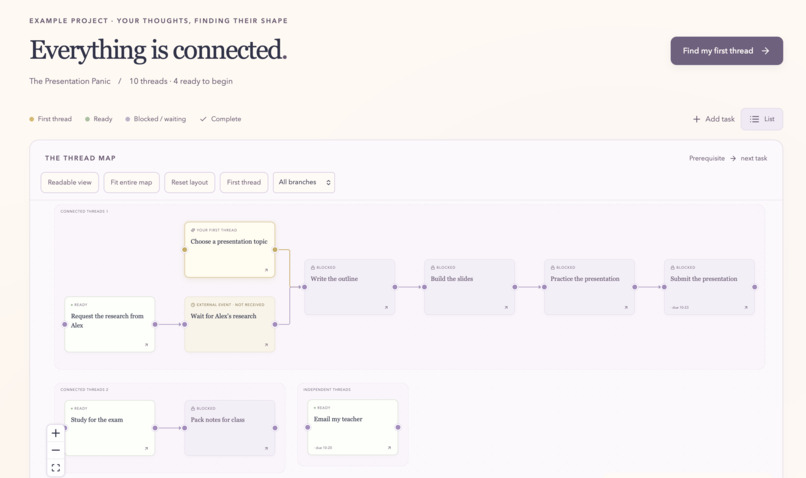Viewport: 806px width, 478px height.
Task: Click output connector dot of Choose a presentation topic
Action: click(x=275, y=250)
